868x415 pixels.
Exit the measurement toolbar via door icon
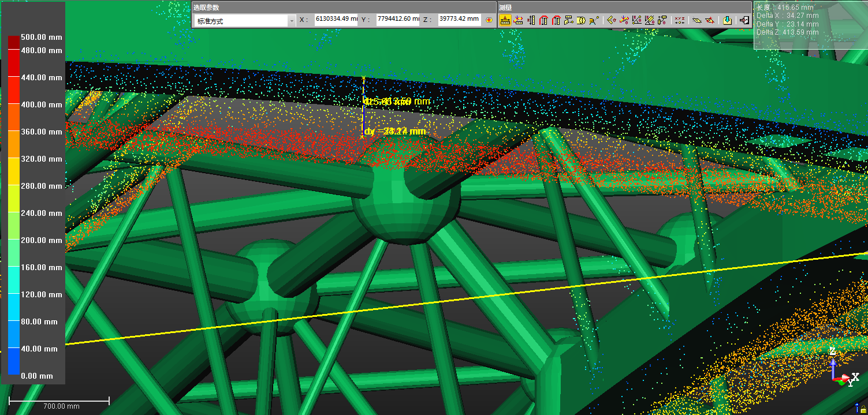click(744, 20)
